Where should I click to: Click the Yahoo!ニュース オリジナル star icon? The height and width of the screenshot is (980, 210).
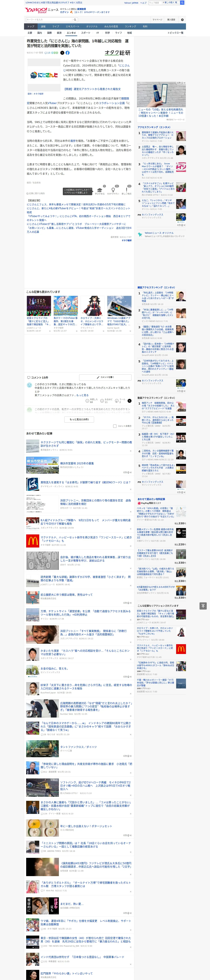[140, 234]
